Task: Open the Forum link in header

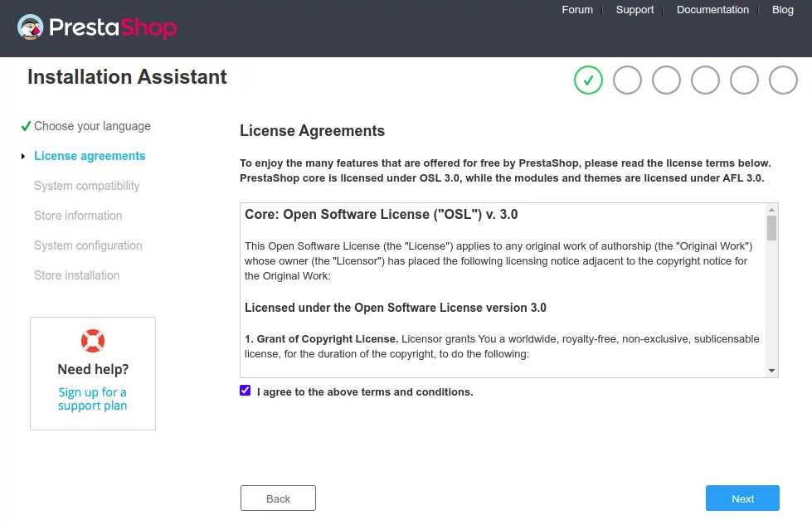Action: 577,10
